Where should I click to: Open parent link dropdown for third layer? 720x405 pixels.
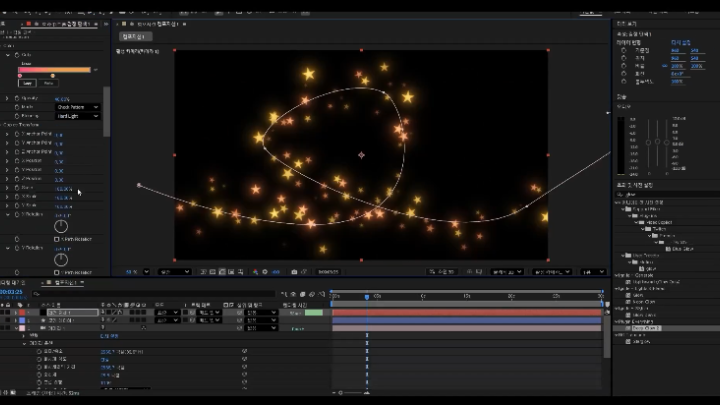tap(261, 328)
